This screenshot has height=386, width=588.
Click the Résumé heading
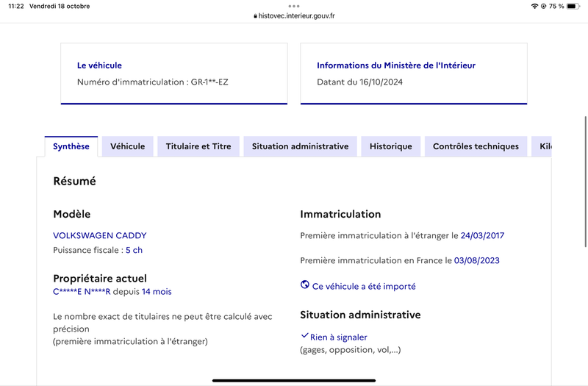[x=75, y=181]
